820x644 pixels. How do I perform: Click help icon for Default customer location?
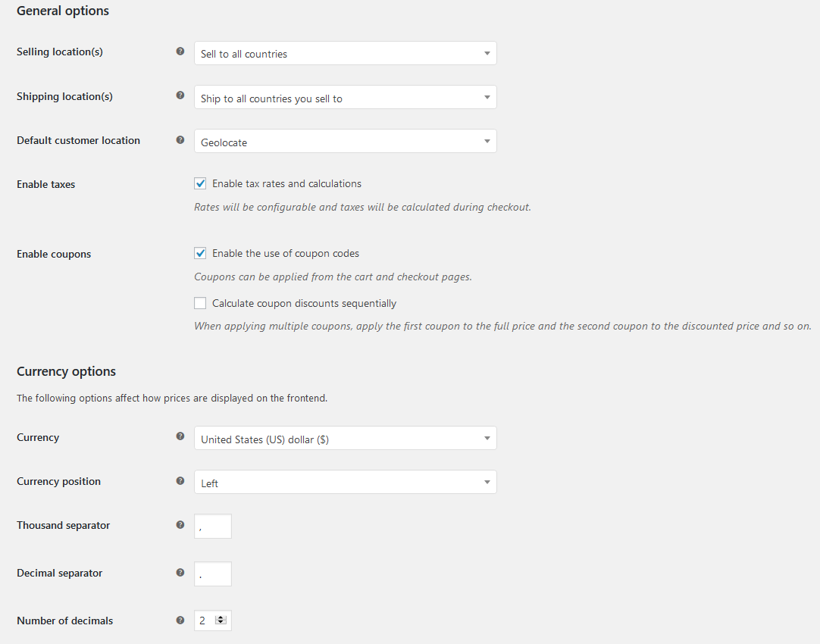(180, 139)
